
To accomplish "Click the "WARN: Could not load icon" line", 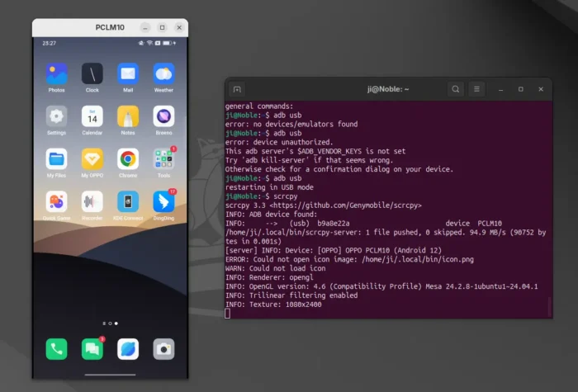I will 275,268.
